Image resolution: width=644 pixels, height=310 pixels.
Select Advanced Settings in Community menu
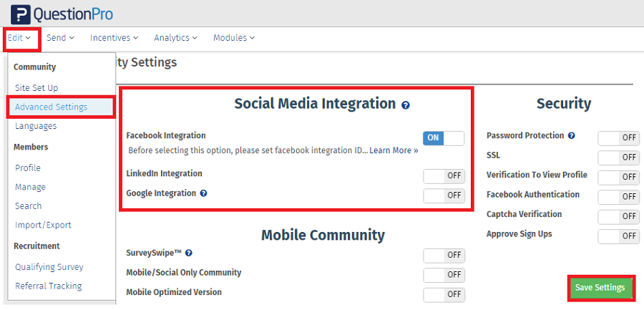(x=51, y=107)
